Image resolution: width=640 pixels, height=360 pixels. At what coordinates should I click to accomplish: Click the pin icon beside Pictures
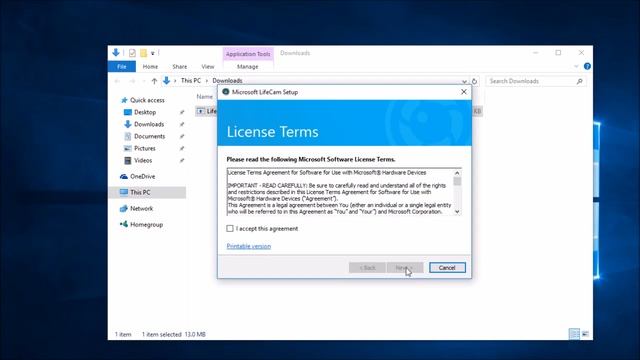pos(182,149)
